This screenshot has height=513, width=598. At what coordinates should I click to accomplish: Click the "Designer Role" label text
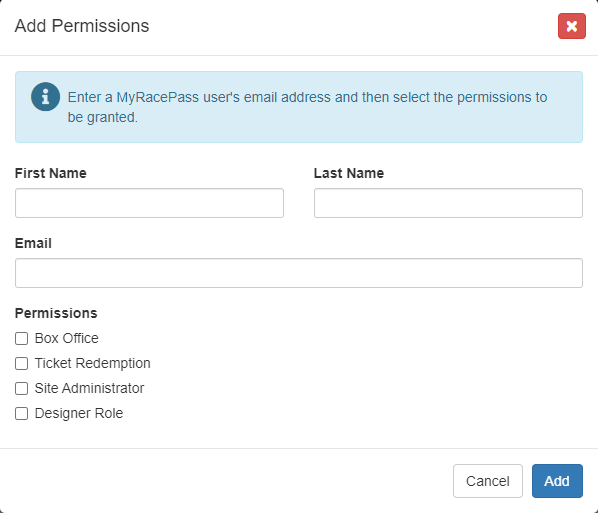pos(79,413)
